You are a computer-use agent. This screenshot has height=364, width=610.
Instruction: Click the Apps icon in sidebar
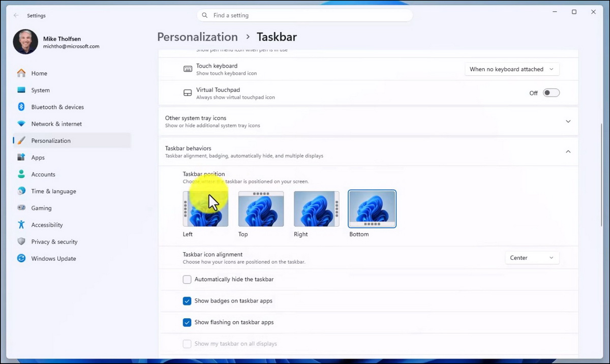tap(21, 157)
